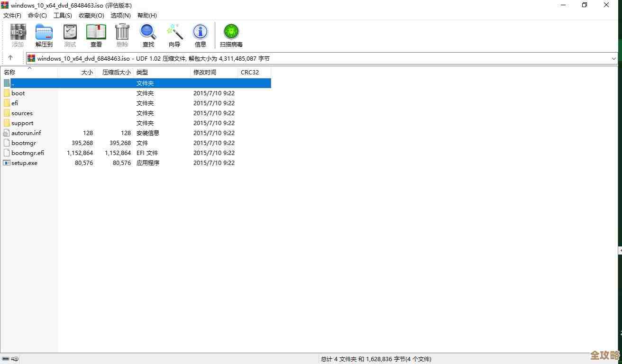Viewport: 622px width, 364px height.
Task: Click the up arrow to go up
Action: tap(11, 57)
